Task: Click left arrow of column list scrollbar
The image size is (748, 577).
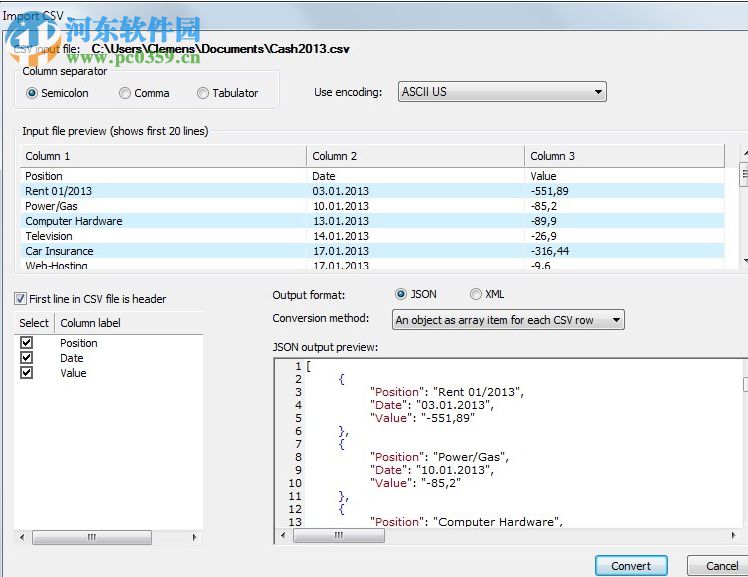Action: [22, 537]
